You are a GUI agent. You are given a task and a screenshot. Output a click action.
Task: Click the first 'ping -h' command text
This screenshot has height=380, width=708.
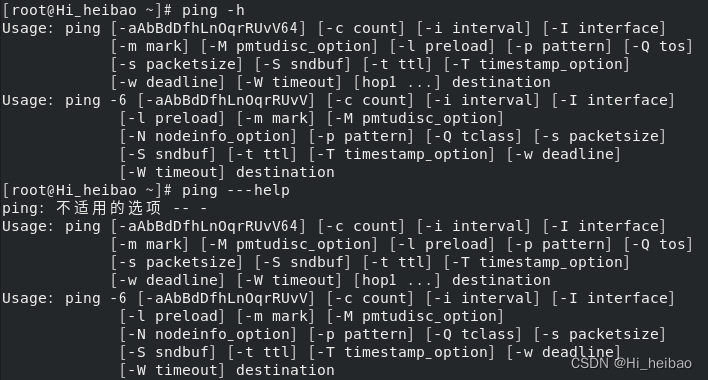pos(213,10)
